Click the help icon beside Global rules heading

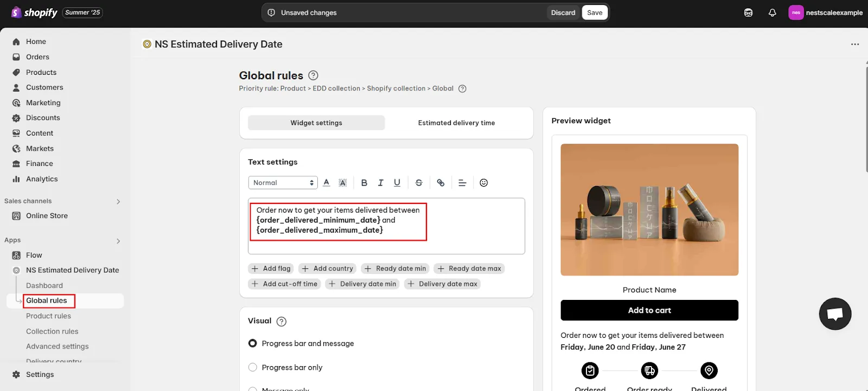tap(313, 75)
